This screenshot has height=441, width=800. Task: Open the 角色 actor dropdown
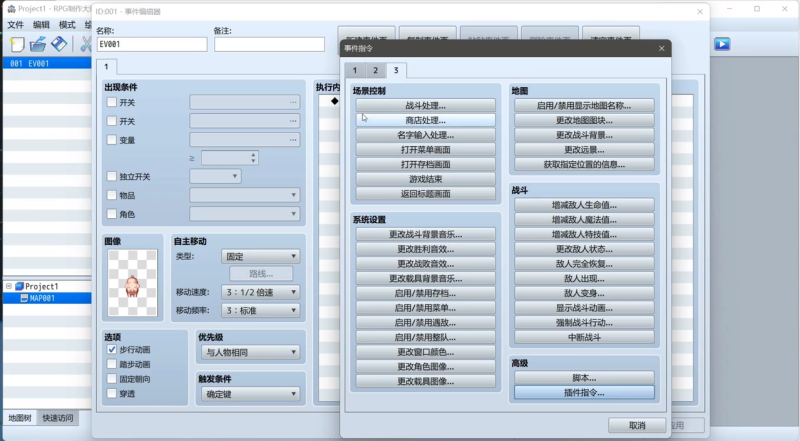tap(244, 214)
